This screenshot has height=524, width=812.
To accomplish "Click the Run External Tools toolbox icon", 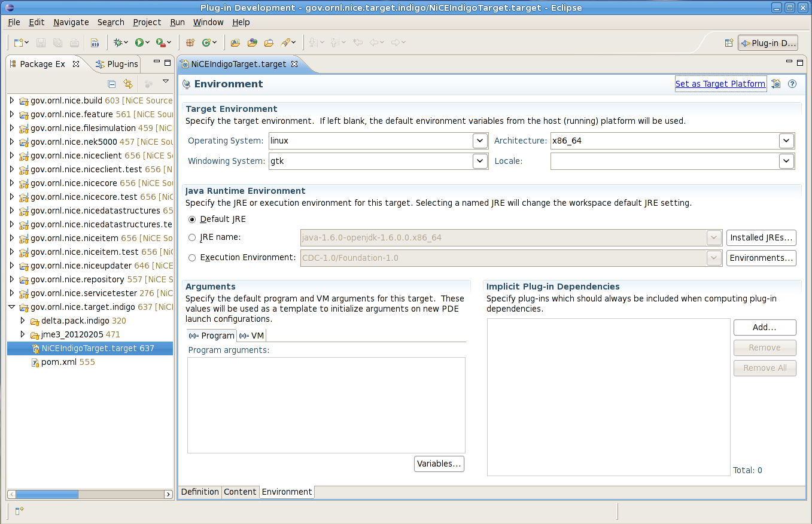I will coord(160,42).
